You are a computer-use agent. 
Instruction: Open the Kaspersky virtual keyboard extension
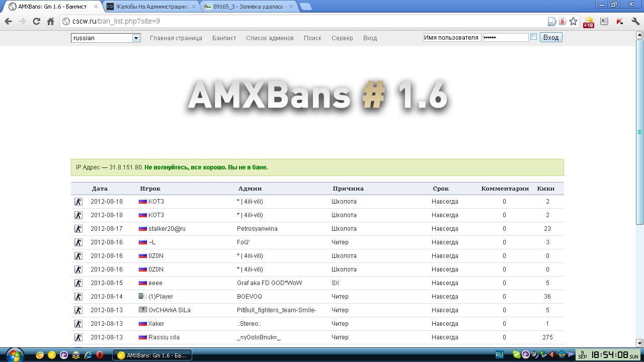point(604,21)
